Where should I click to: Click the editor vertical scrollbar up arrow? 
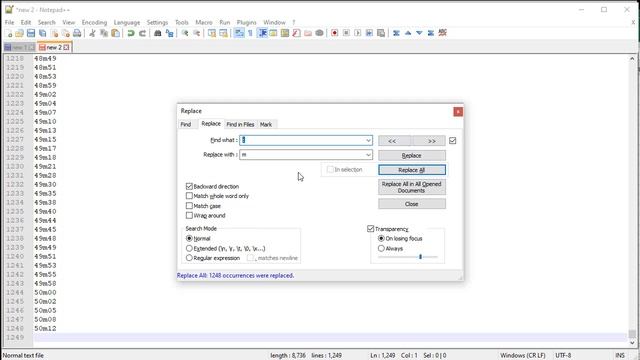[x=632, y=59]
